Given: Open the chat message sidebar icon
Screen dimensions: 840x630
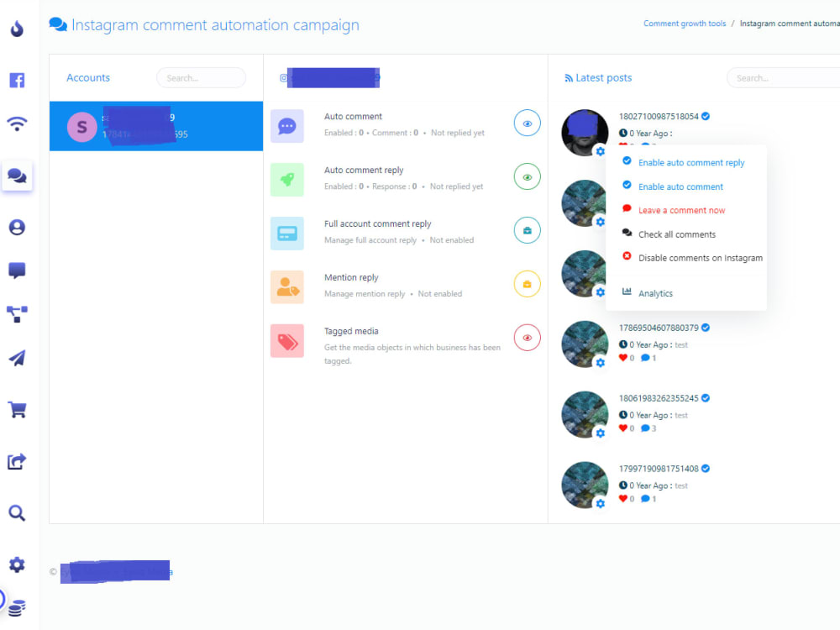Looking at the screenshot, I should (x=17, y=270).
